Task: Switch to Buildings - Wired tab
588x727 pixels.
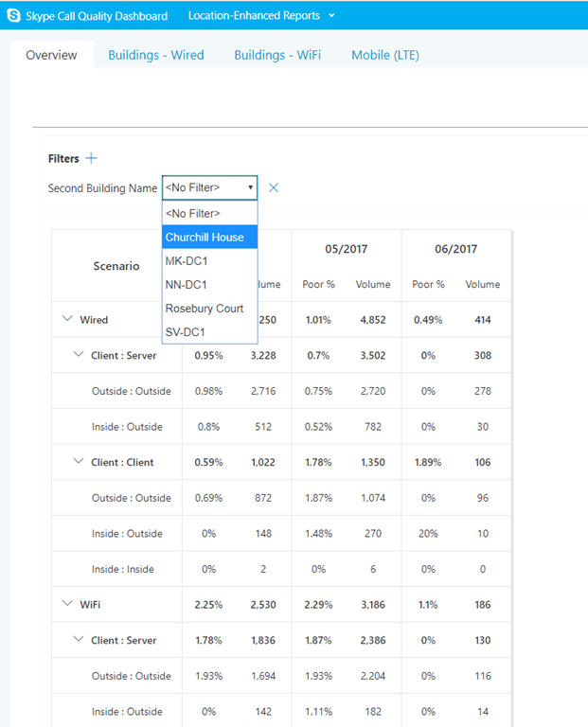Action: coord(155,55)
